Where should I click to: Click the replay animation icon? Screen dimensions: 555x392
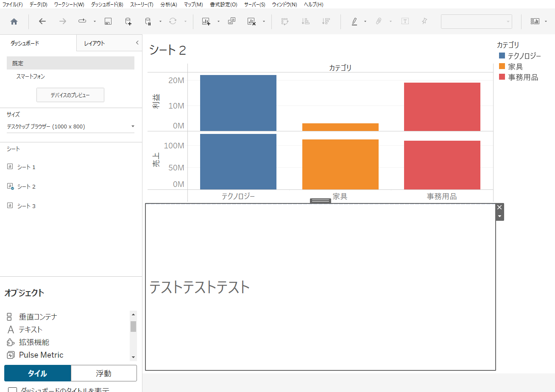(82, 21)
